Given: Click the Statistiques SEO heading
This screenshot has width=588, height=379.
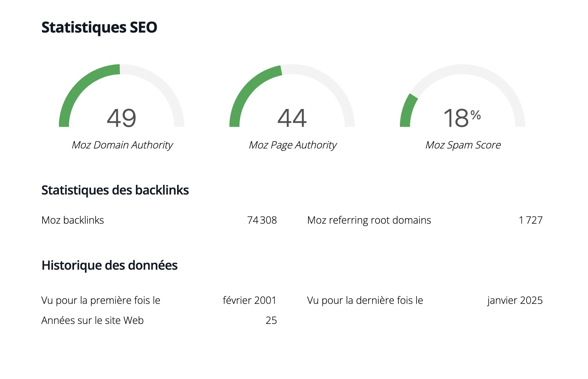Looking at the screenshot, I should pos(99,27).
